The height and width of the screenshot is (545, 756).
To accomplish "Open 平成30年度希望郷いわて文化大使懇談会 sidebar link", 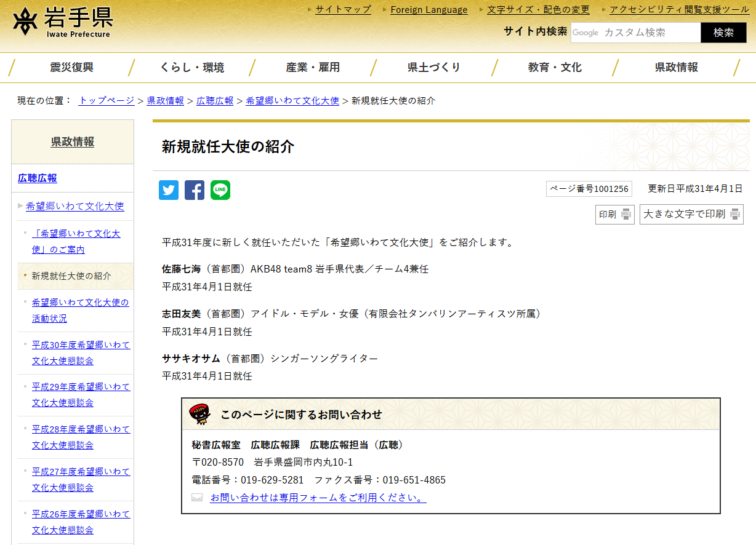I will tap(81, 352).
